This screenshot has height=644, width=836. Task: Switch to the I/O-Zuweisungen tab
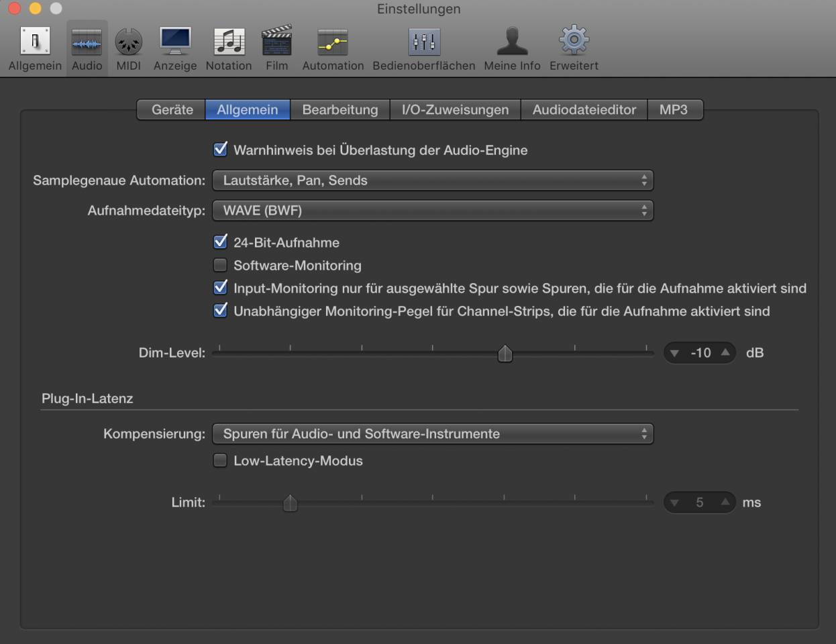pyautogui.click(x=455, y=109)
